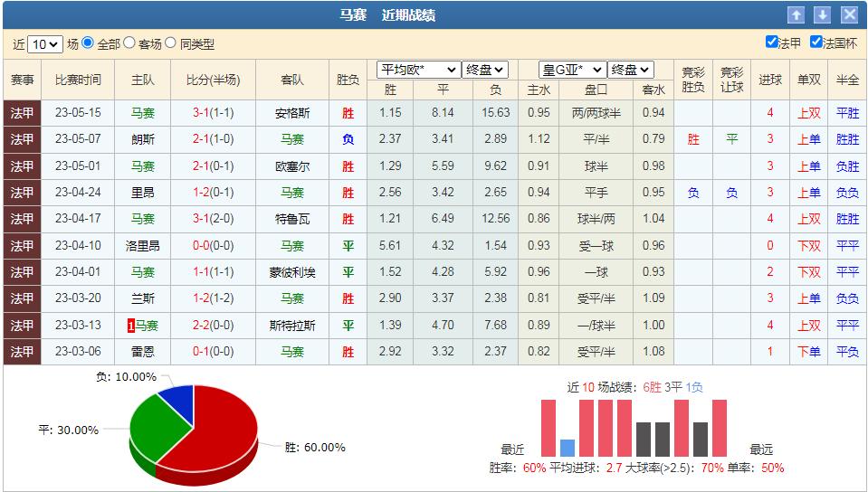Open the match count dropdown showing 10

pyautogui.click(x=45, y=44)
